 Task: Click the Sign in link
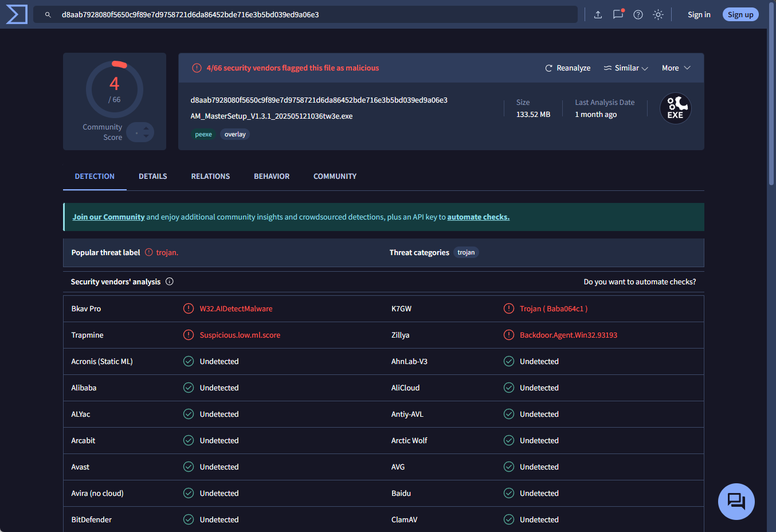tap(699, 15)
